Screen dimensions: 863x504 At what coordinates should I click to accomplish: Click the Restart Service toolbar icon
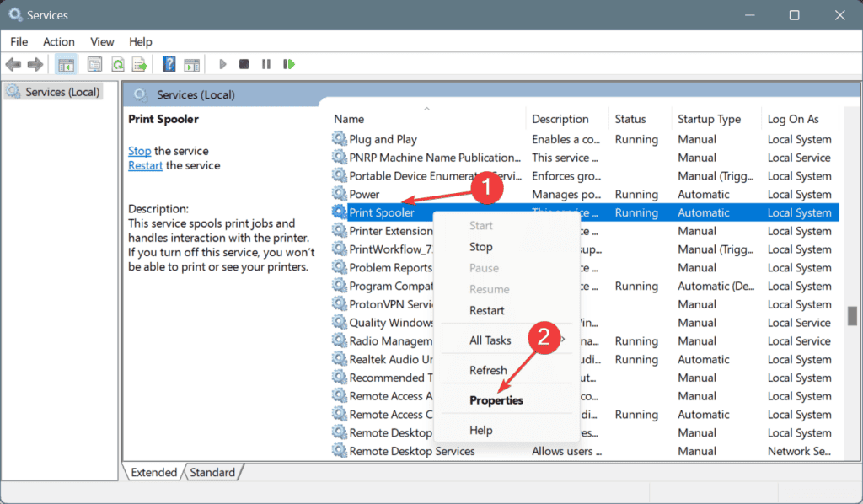pos(288,64)
